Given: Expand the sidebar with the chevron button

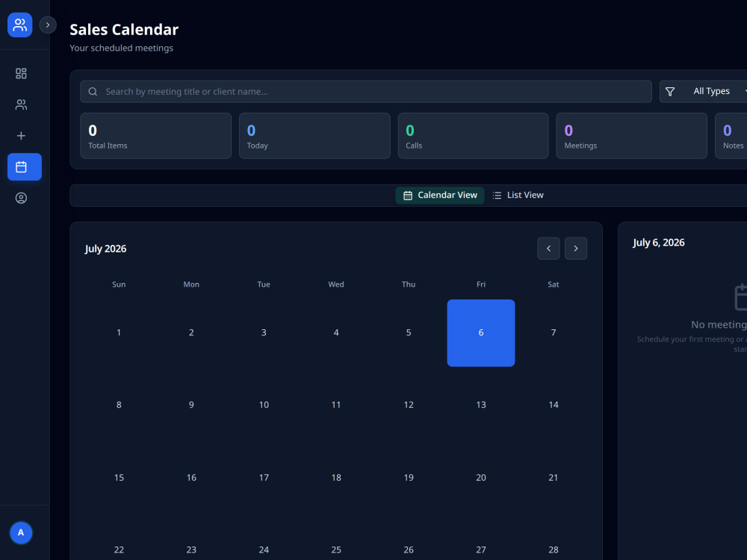Looking at the screenshot, I should (x=48, y=25).
